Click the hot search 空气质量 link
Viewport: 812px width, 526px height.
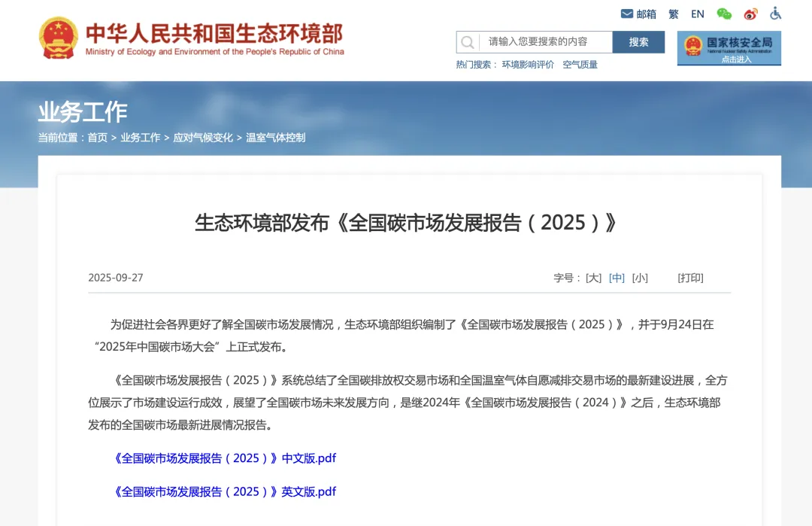pyautogui.click(x=579, y=64)
